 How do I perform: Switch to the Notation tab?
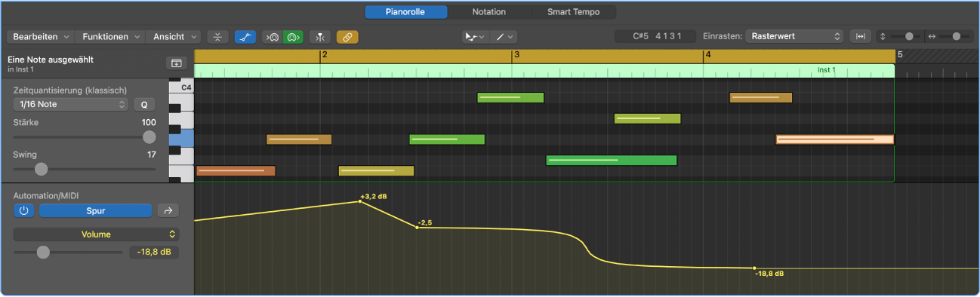pyautogui.click(x=489, y=12)
